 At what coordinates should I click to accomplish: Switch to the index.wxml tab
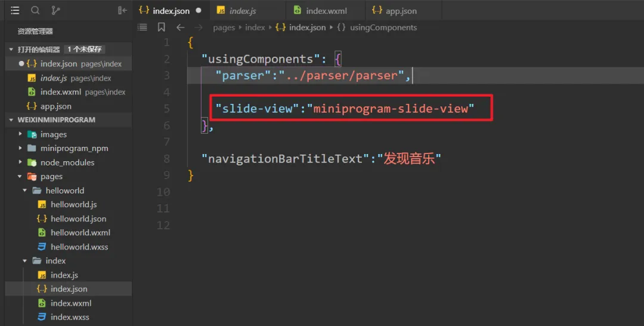tap(326, 11)
